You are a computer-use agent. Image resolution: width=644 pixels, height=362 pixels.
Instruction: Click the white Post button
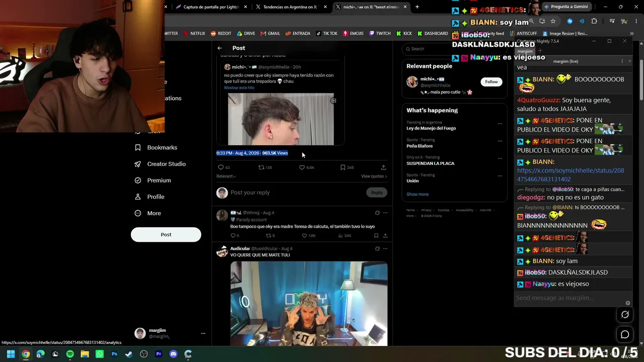point(166,235)
